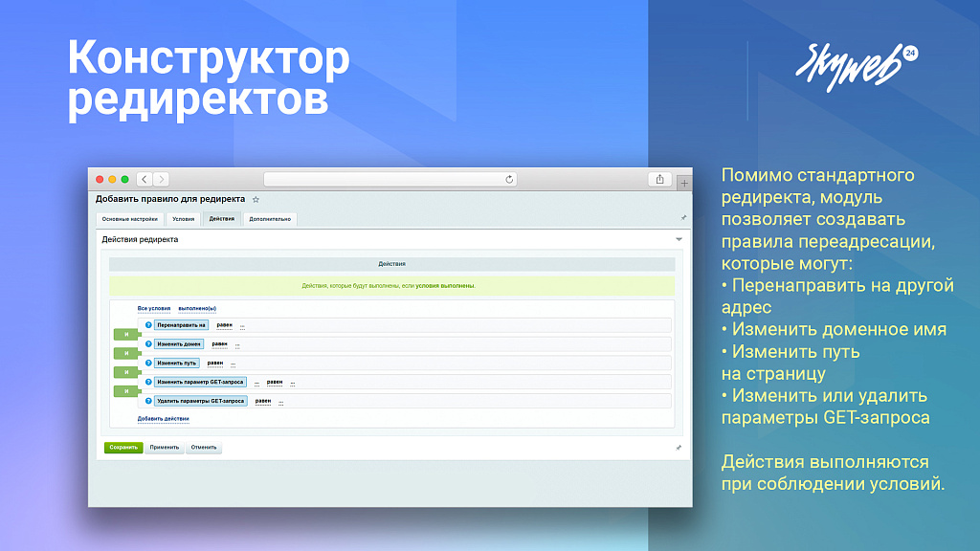Click the help icon next to Изменить домен
Image resolution: width=980 pixels, height=551 pixels.
point(146,344)
